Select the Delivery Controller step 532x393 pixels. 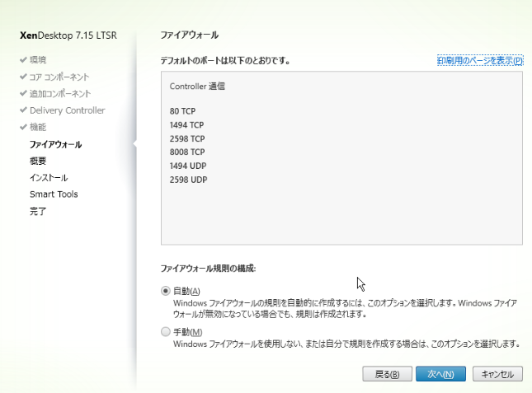[x=68, y=110]
